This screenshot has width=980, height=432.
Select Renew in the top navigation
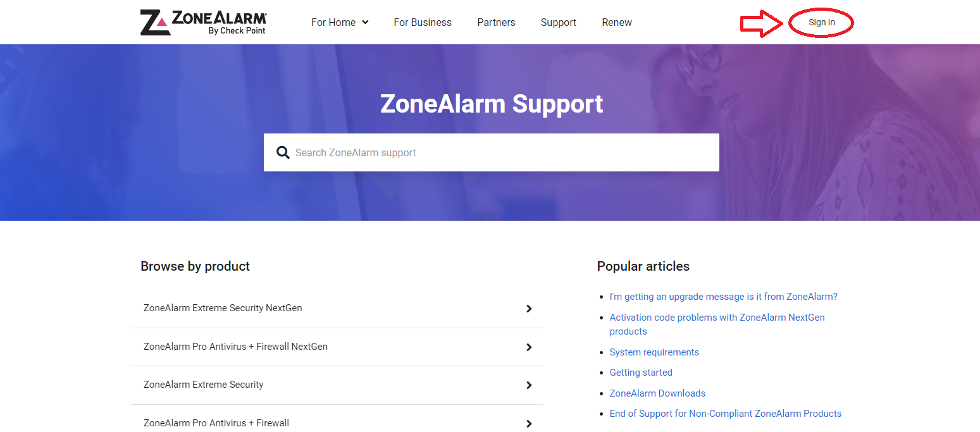(617, 22)
